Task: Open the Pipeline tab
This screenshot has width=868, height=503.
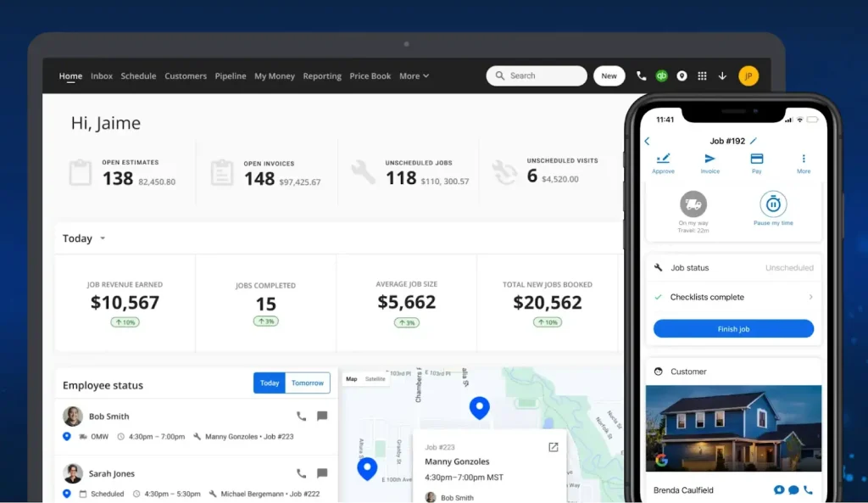Action: click(x=231, y=75)
